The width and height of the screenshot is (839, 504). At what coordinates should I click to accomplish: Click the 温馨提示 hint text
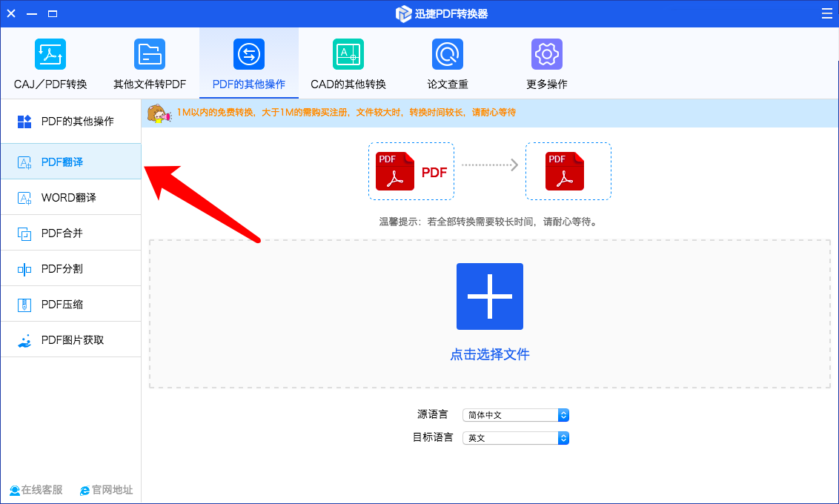pyautogui.click(x=488, y=222)
